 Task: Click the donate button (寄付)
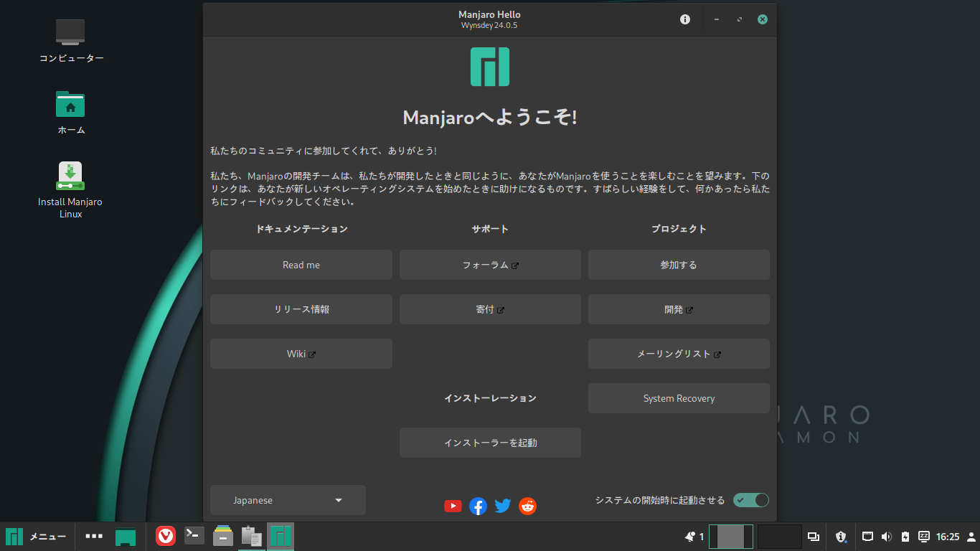click(490, 309)
